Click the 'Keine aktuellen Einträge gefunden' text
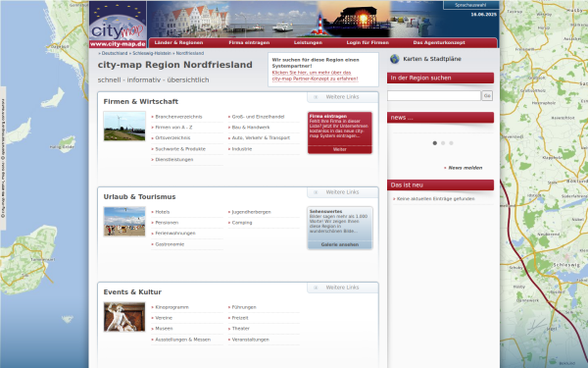The width and height of the screenshot is (588, 368). [435, 199]
